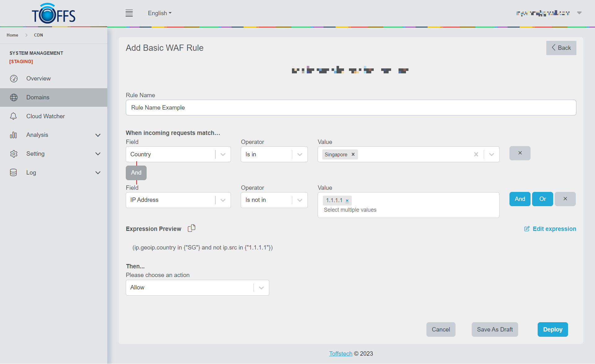595x364 pixels.
Task: Click the hamburger menu icon
Action: 129,13
